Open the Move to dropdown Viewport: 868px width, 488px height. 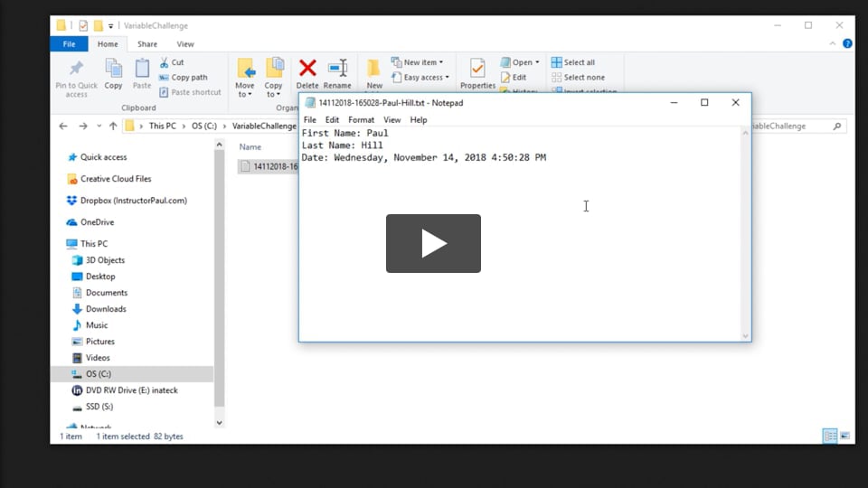245,77
